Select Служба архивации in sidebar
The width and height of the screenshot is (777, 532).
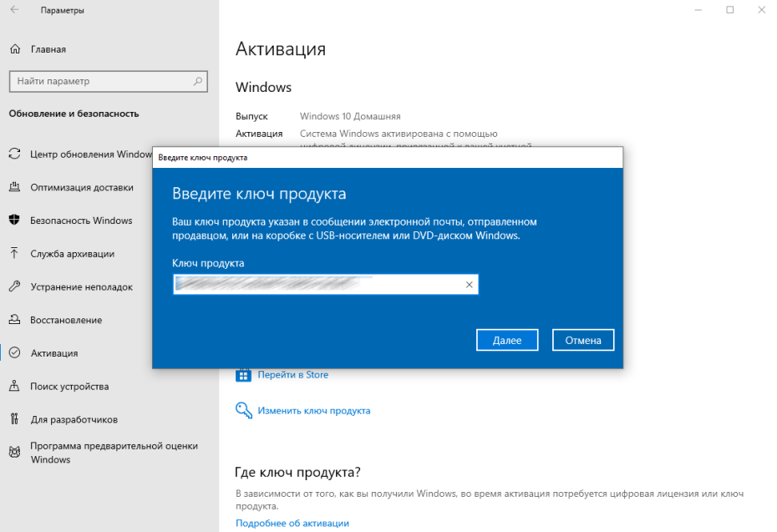[73, 254]
